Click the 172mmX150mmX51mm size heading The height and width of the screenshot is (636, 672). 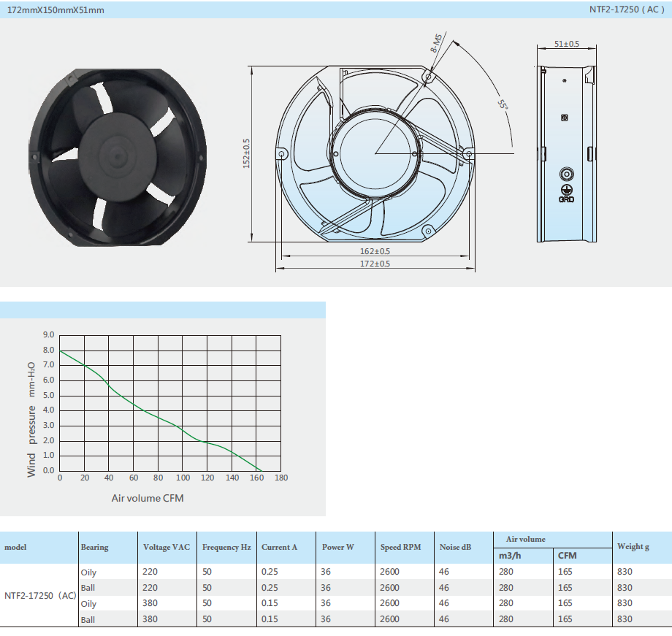click(x=56, y=10)
